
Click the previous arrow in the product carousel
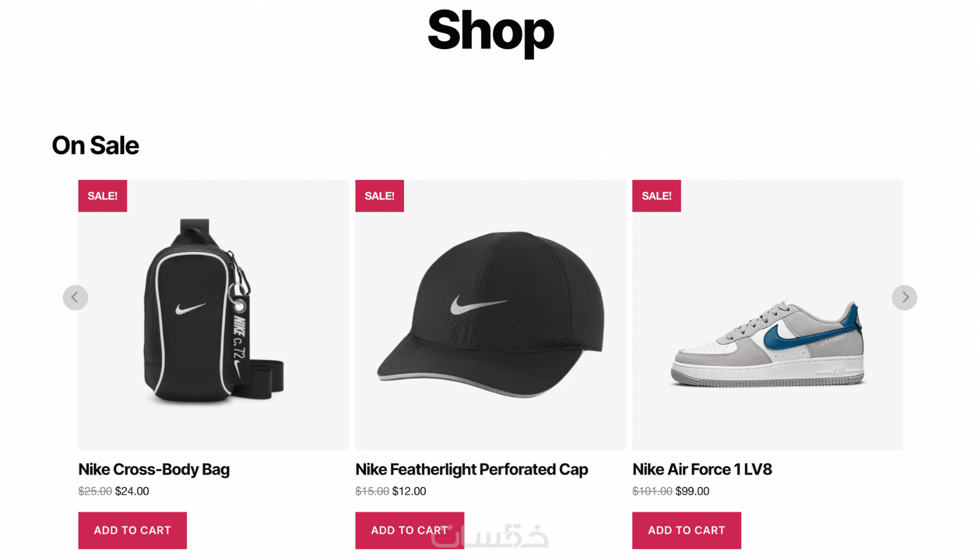76,298
